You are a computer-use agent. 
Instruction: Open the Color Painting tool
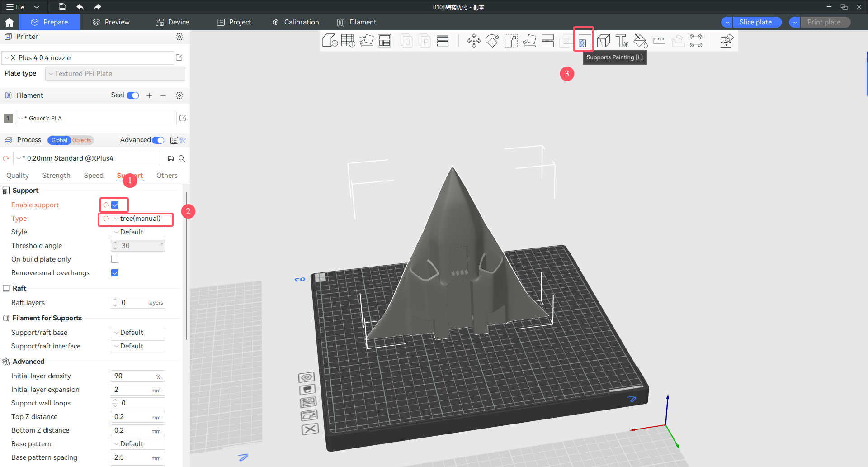641,41
